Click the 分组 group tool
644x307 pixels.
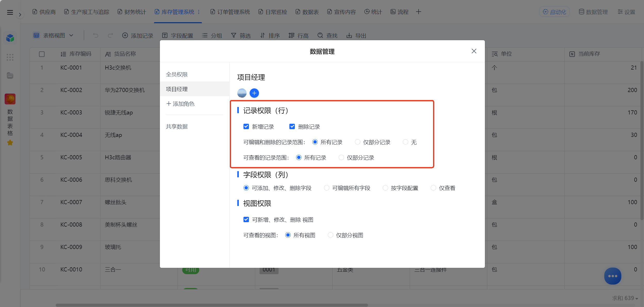tap(212, 35)
